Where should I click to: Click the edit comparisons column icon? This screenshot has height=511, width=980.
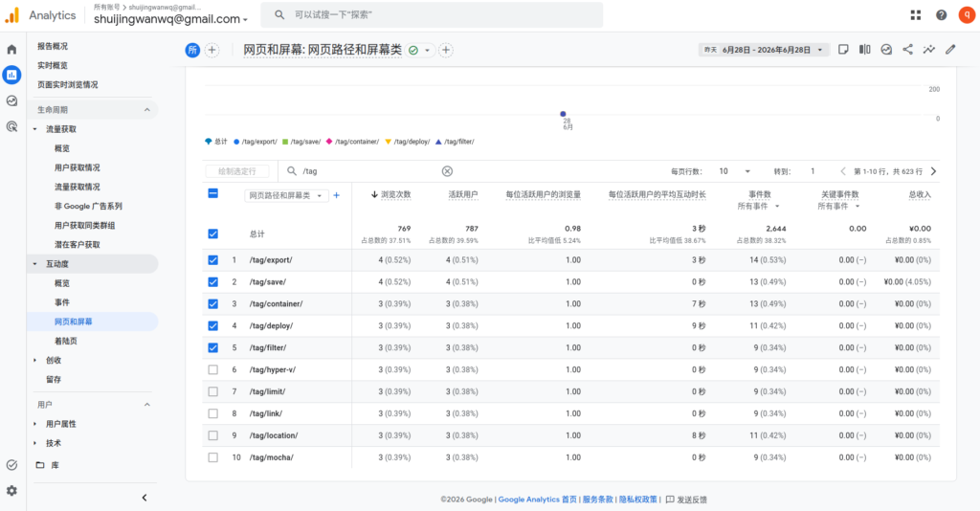coord(865,50)
